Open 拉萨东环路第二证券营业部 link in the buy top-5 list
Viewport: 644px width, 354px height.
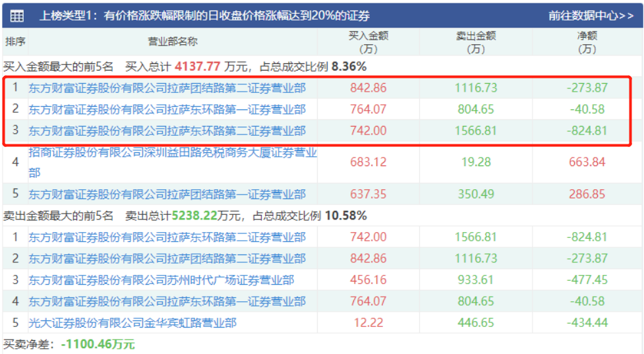pyautogui.click(x=167, y=131)
